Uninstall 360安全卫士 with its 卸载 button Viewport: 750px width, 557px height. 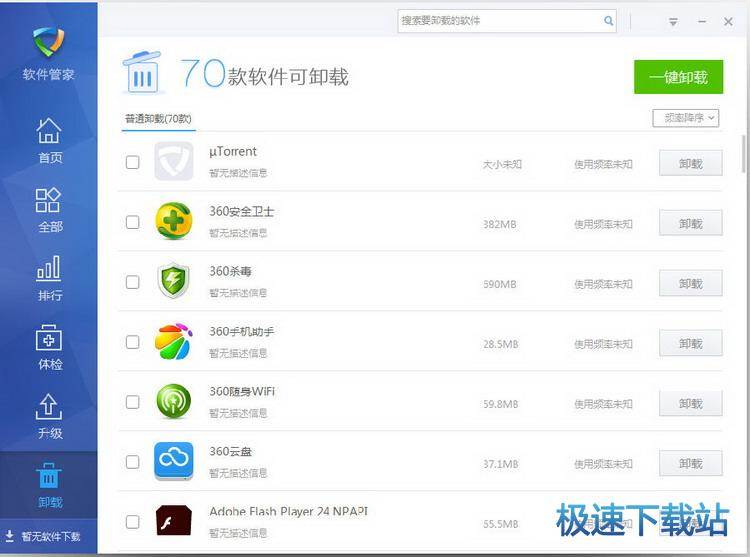691,223
